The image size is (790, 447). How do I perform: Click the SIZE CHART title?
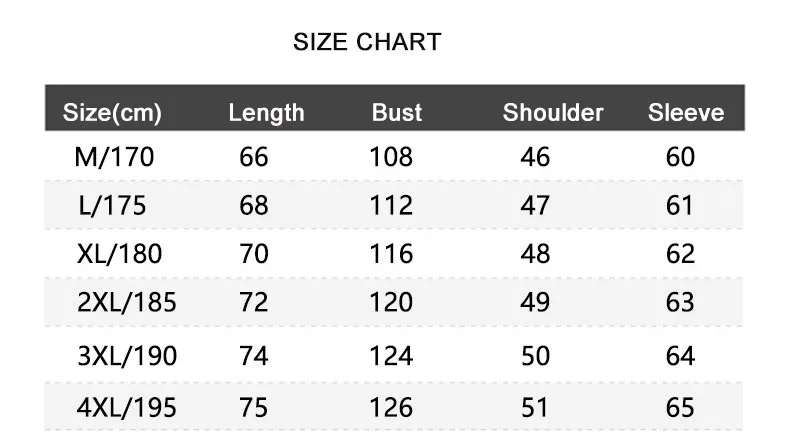(x=366, y=42)
